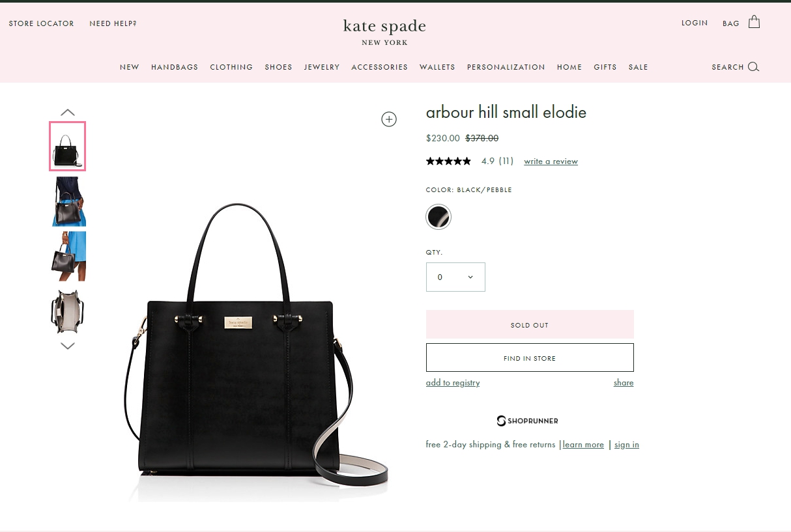Click the ShopRunner logo
Screen dimensions: 791x532
528,421
